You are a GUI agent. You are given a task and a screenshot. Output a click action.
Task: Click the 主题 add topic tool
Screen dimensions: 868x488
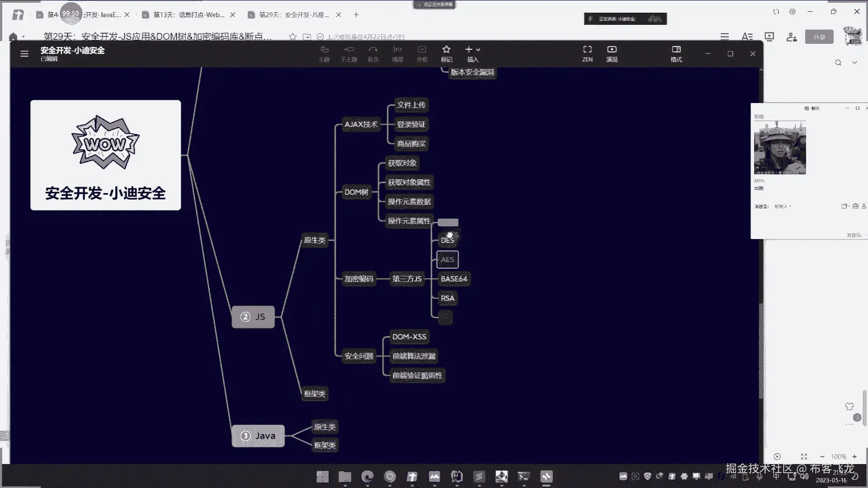[x=324, y=53]
